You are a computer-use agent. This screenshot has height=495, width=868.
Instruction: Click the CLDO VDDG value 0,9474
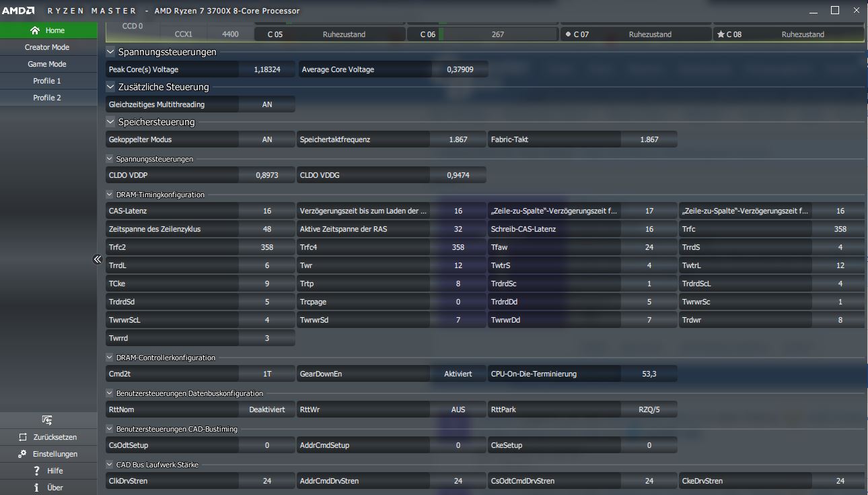[458, 175]
